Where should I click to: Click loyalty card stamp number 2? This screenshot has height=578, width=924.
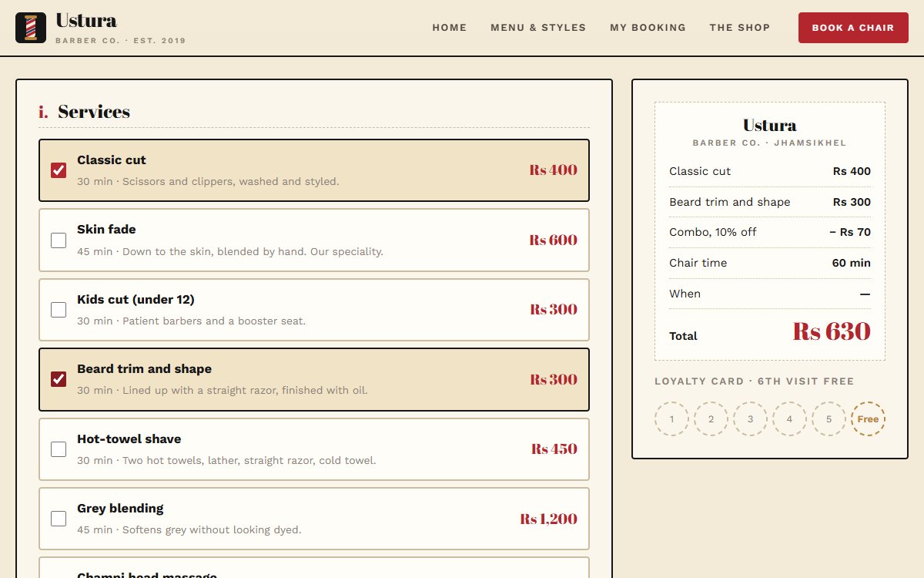pos(711,419)
